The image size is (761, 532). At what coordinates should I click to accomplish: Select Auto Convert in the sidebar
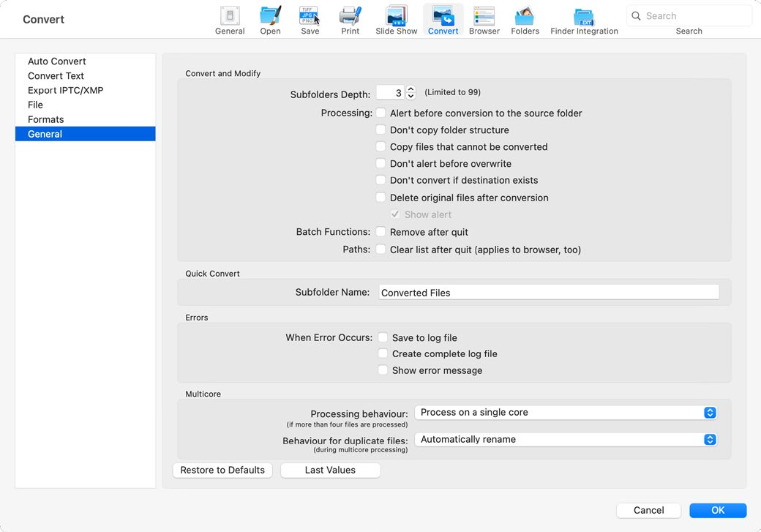86,61
